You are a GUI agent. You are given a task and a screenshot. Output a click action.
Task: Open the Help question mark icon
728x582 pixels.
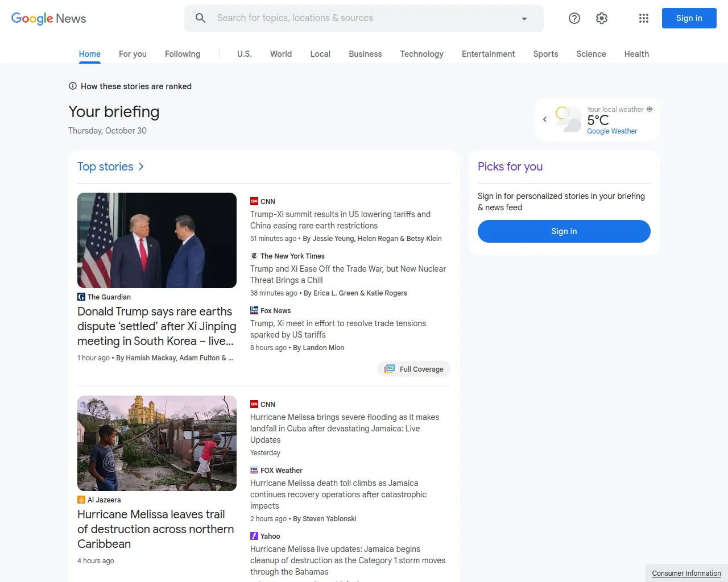click(x=574, y=18)
